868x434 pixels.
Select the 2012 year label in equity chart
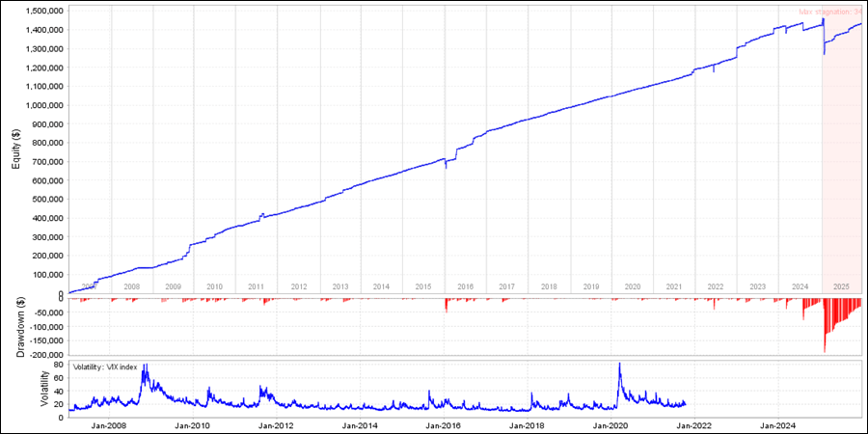click(298, 287)
